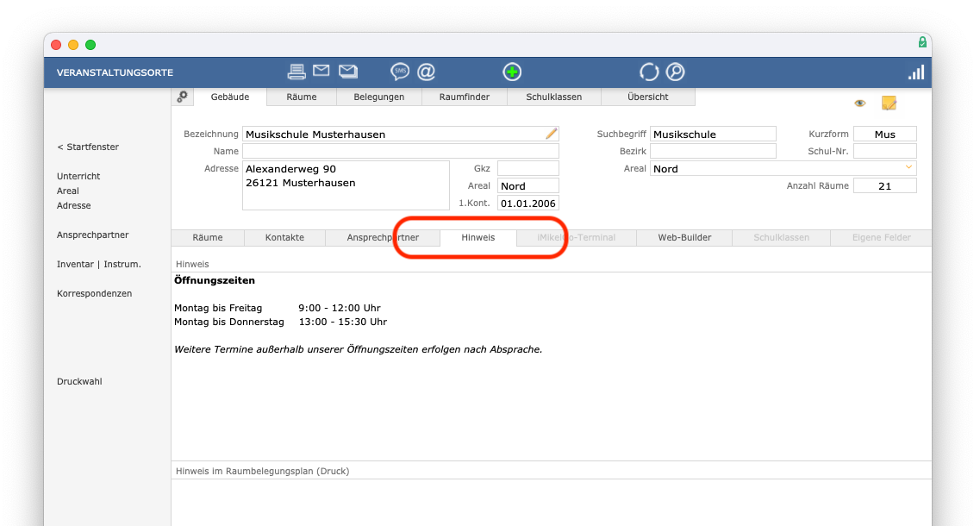The image size is (980, 526).
Task: Click the closed envelope mail icon
Action: (321, 71)
